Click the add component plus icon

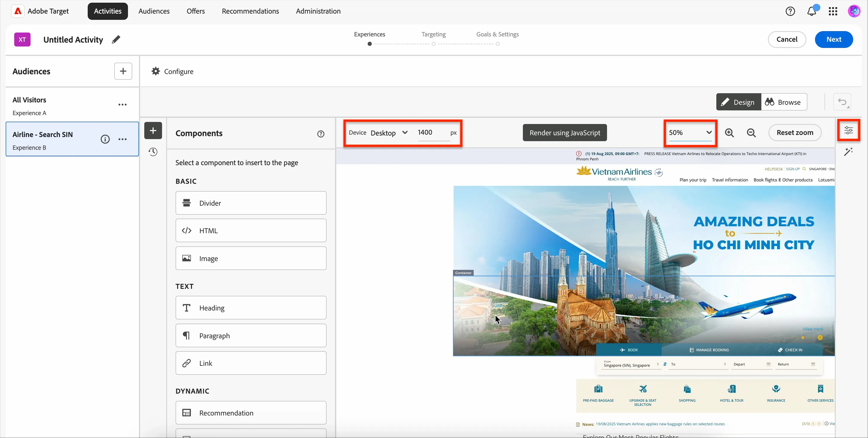153,131
